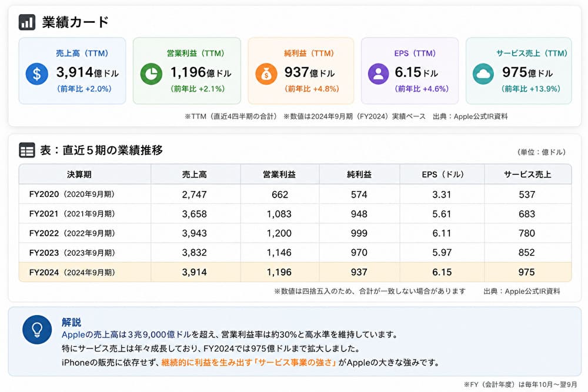Click the 3.31 EPS cell

(442, 195)
